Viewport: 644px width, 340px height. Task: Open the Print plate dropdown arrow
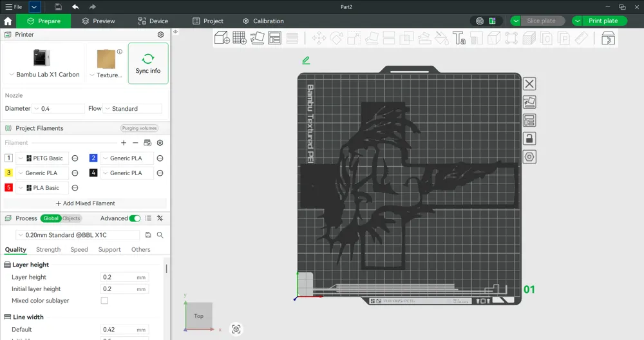pyautogui.click(x=577, y=21)
